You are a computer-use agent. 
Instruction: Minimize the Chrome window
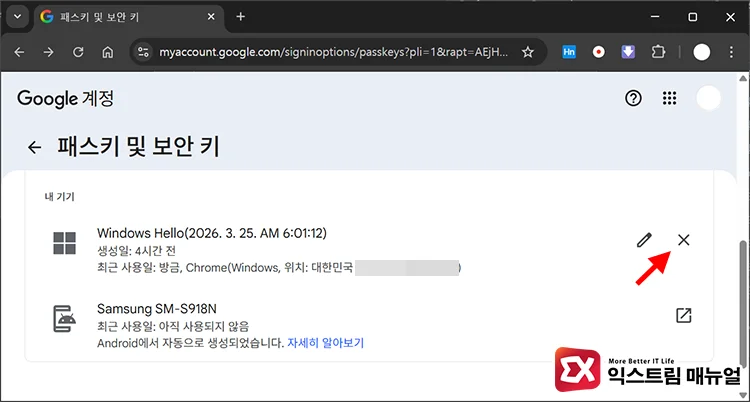point(655,17)
